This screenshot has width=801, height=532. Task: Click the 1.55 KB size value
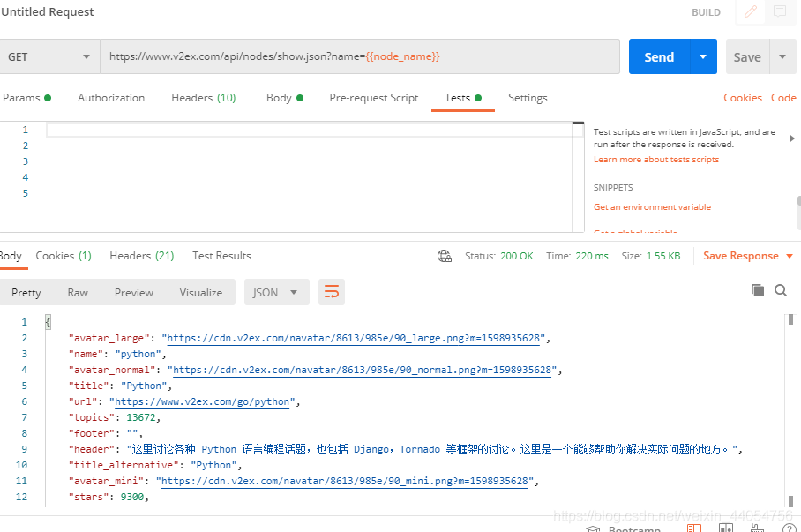663,256
